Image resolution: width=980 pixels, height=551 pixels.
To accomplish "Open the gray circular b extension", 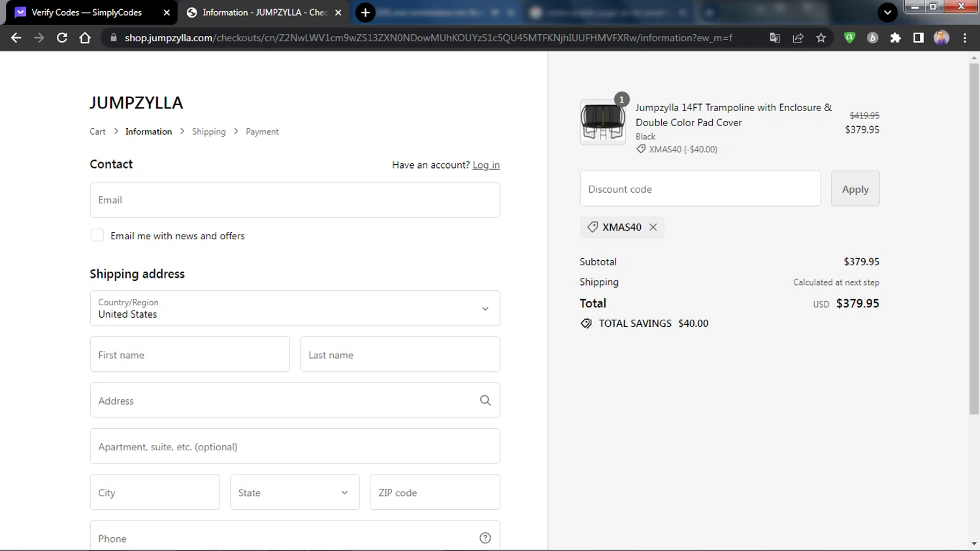I will click(872, 38).
